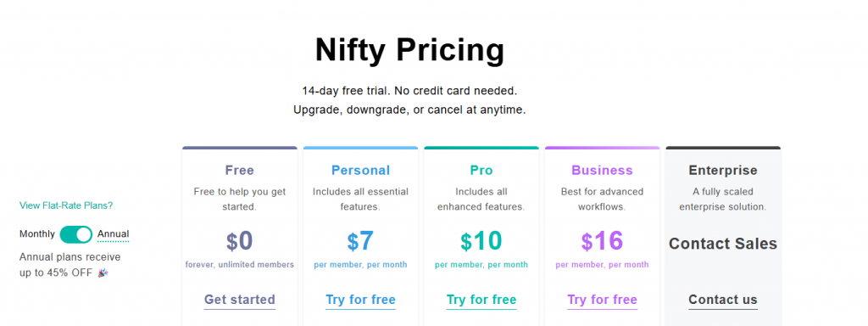The image size is (868, 326).
Task: Click Get started on the Free plan
Action: point(240,300)
